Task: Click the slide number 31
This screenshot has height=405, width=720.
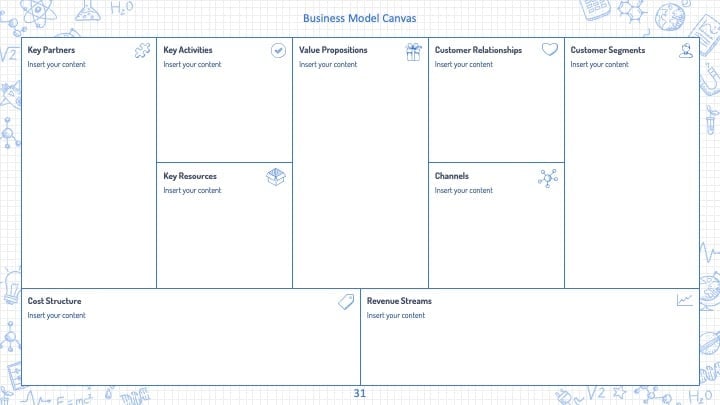Action: coord(360,393)
